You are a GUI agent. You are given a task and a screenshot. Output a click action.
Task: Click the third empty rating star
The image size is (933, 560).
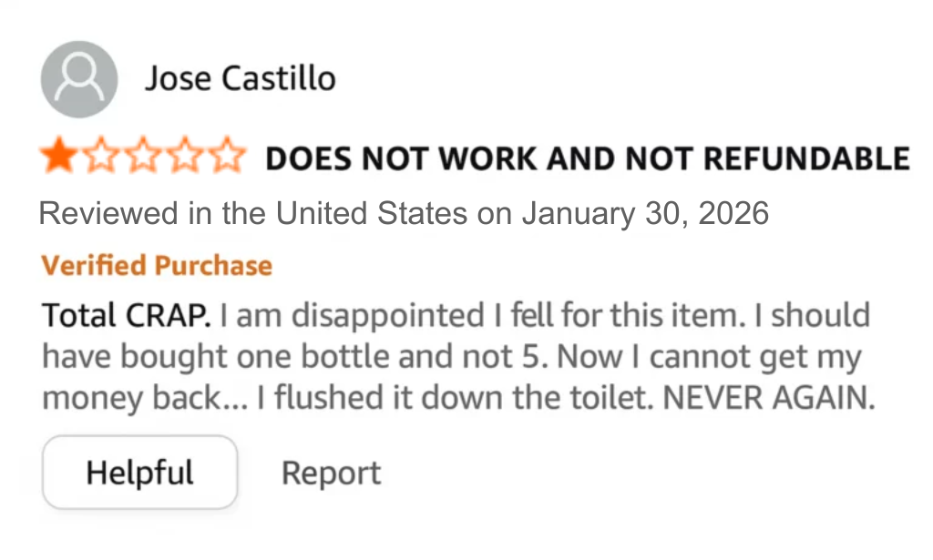142,158
